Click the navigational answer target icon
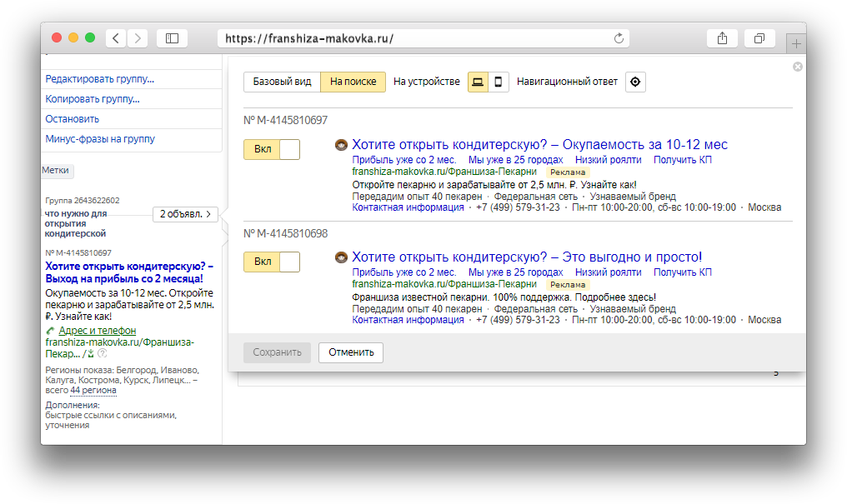 (x=635, y=82)
